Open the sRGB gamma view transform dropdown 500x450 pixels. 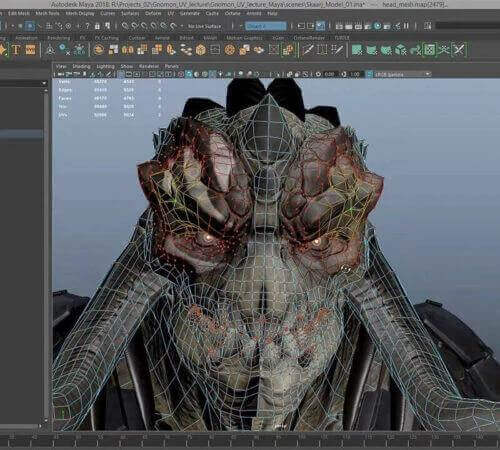402,74
